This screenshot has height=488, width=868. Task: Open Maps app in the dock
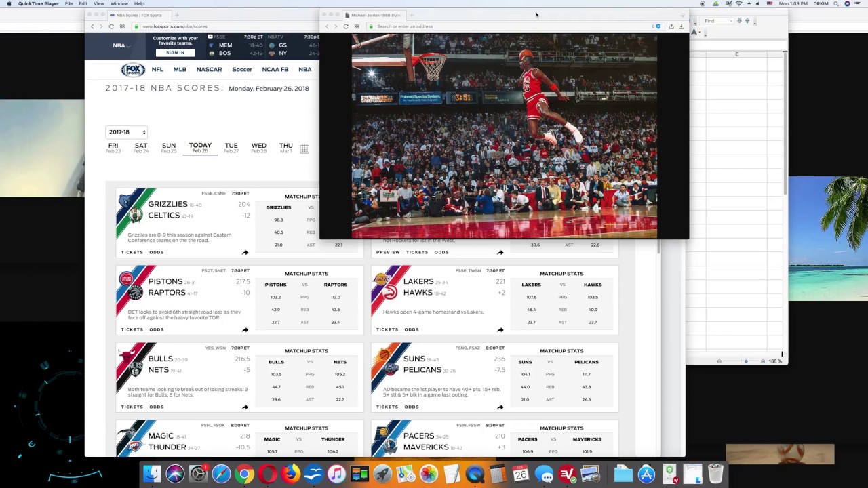pyautogui.click(x=406, y=474)
